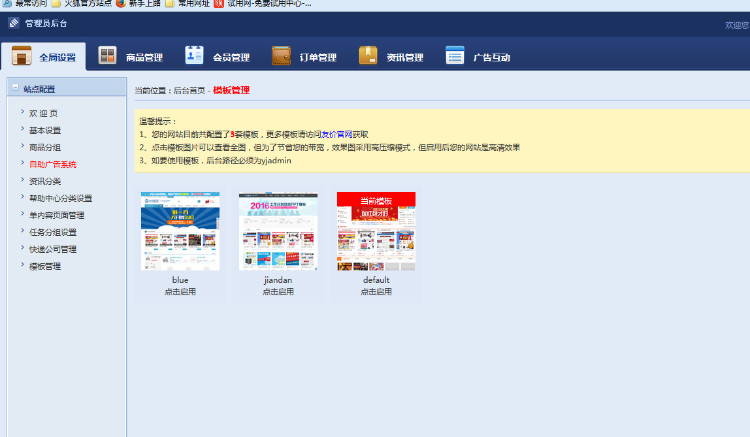View the jiandan template thumbnail
The height and width of the screenshot is (437, 750).
(278, 231)
